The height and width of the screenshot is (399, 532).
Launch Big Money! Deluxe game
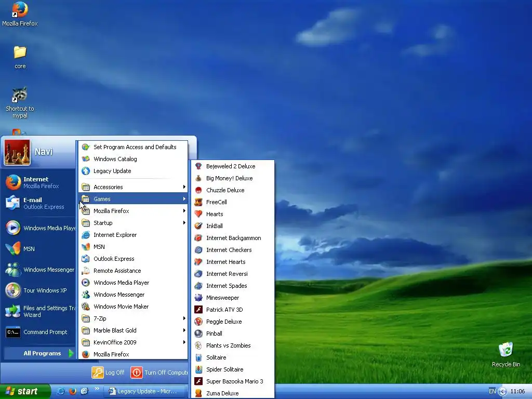(x=233, y=178)
